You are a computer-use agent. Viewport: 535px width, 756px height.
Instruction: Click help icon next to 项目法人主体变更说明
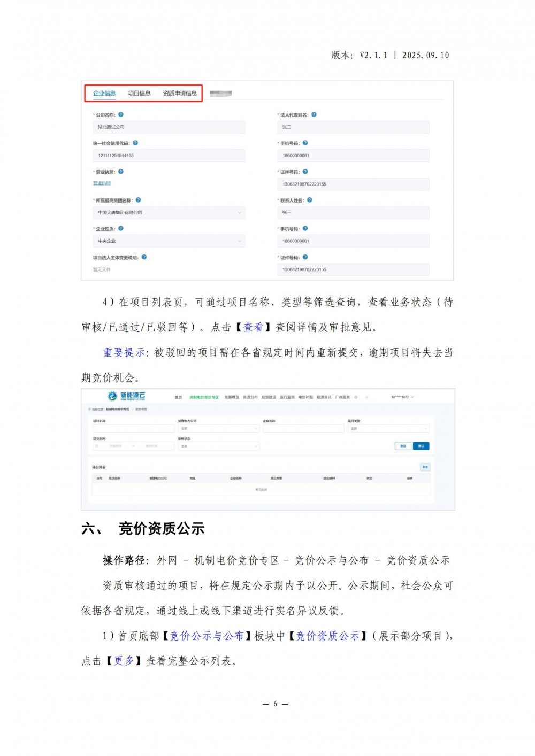[x=144, y=257]
